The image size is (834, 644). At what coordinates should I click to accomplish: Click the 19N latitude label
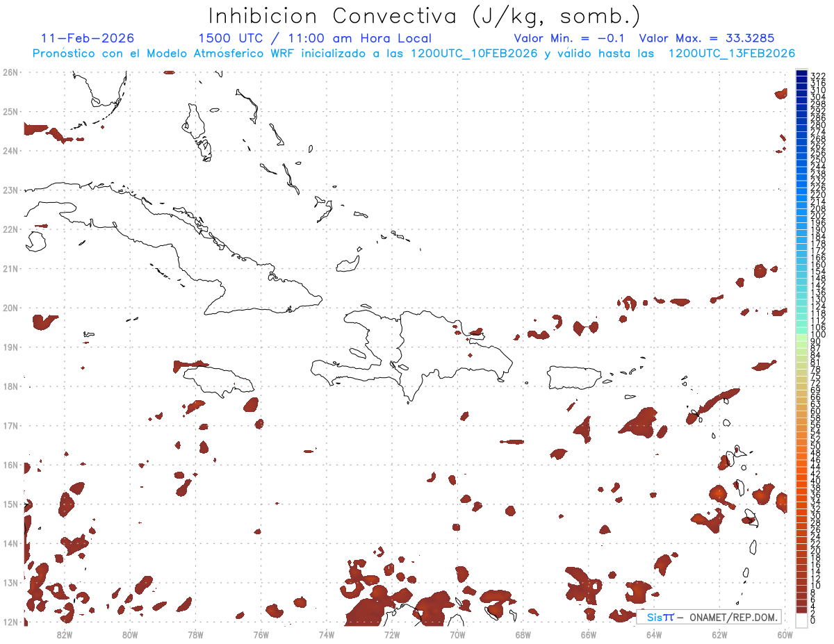coord(10,347)
